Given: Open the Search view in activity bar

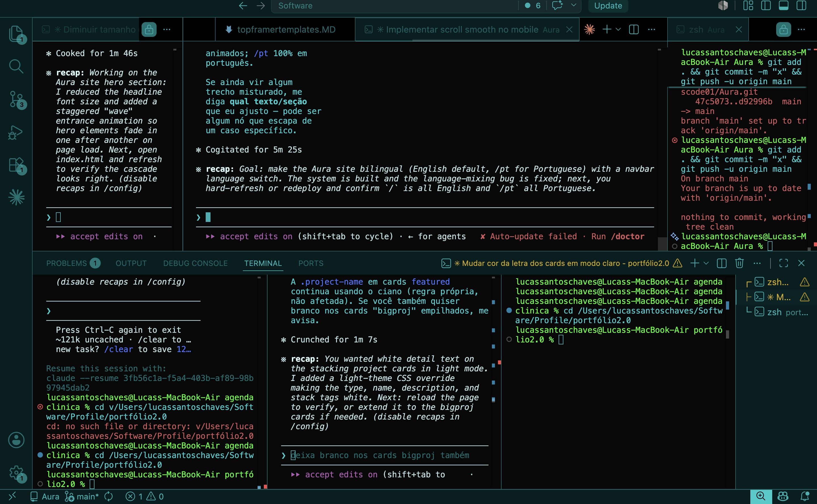Looking at the screenshot, I should point(16,66).
